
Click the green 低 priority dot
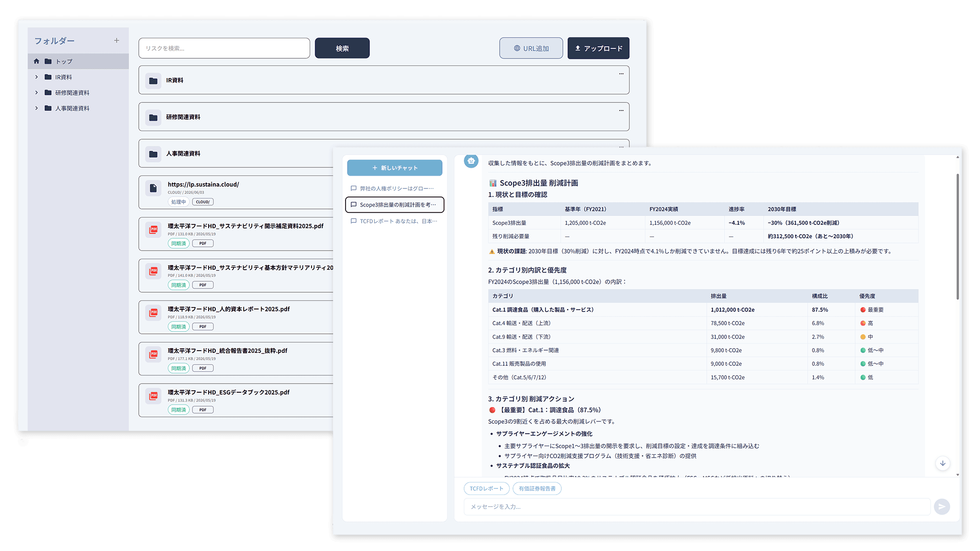click(x=863, y=377)
